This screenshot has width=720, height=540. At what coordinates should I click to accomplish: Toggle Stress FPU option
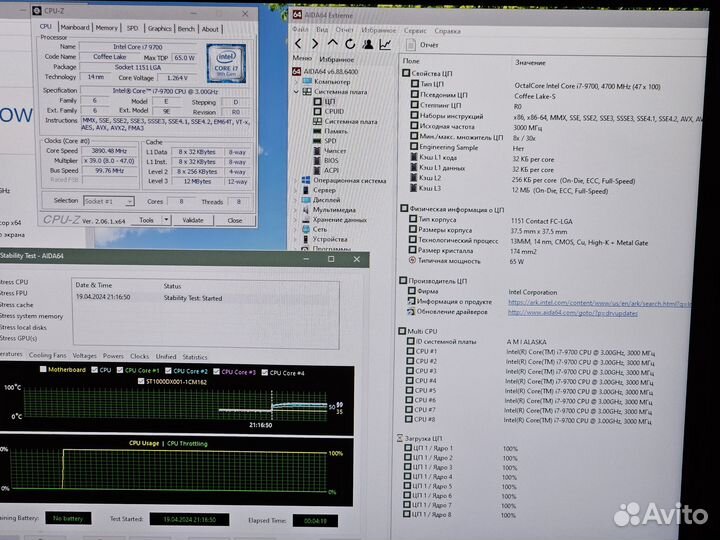(x=14, y=293)
